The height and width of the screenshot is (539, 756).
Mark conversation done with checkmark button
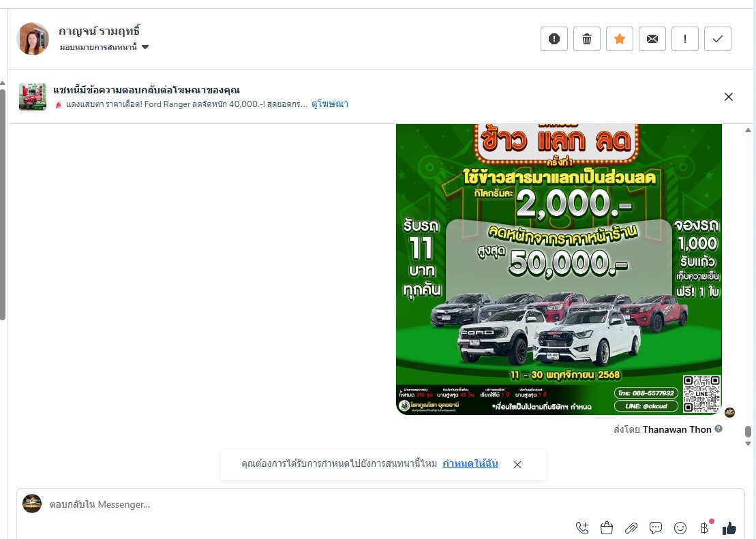pyautogui.click(x=718, y=39)
